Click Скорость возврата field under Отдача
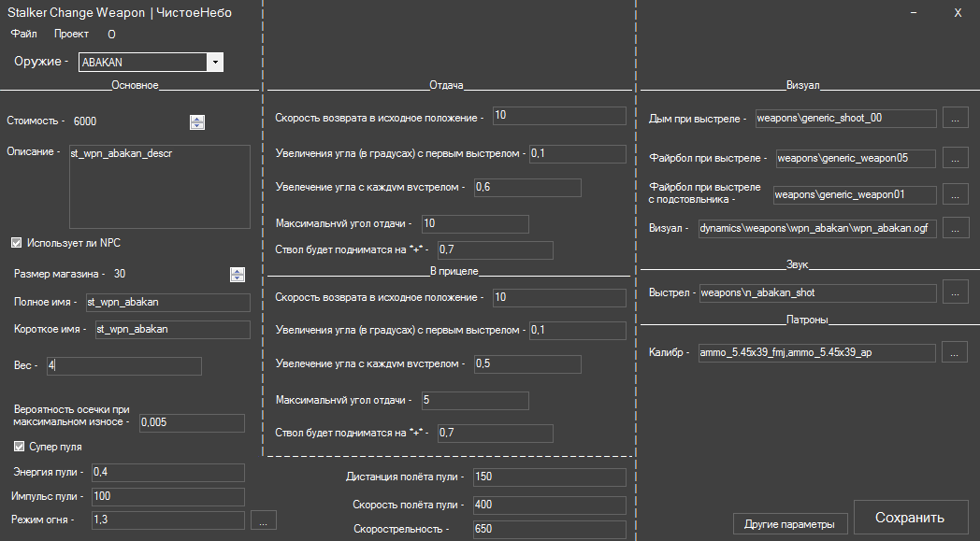Image resolution: width=980 pixels, height=541 pixels. [559, 116]
